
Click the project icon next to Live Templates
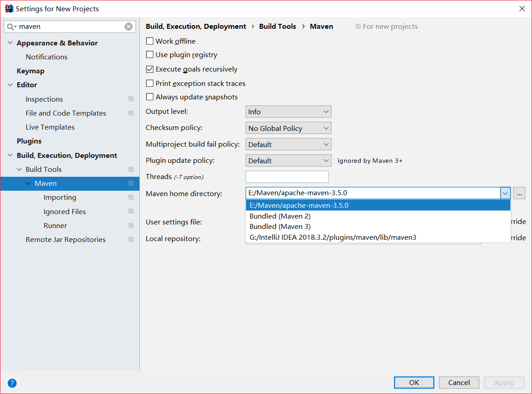pos(131,127)
